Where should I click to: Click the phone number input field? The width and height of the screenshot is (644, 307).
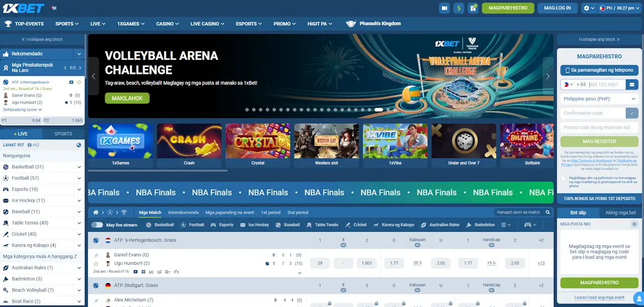tap(607, 84)
